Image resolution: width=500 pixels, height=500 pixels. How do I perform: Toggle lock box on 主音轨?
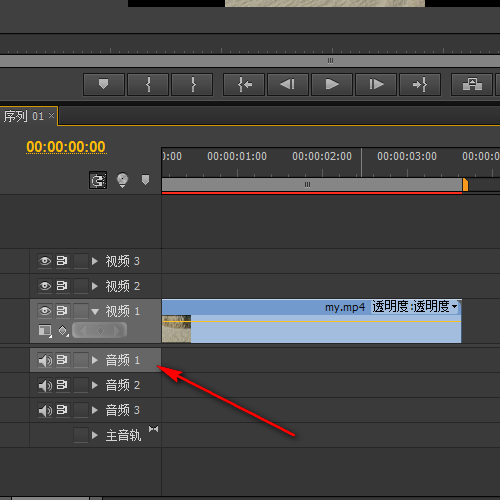(x=81, y=435)
